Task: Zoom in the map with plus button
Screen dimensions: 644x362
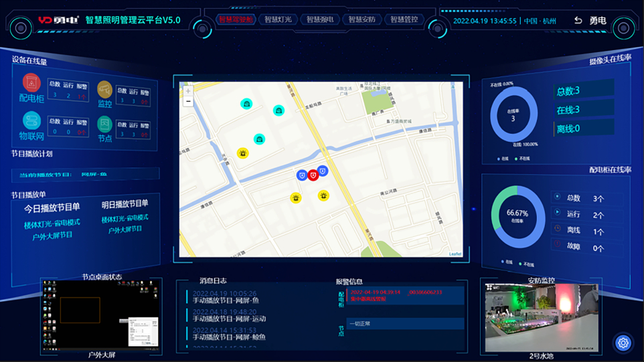Action: pyautogui.click(x=188, y=91)
